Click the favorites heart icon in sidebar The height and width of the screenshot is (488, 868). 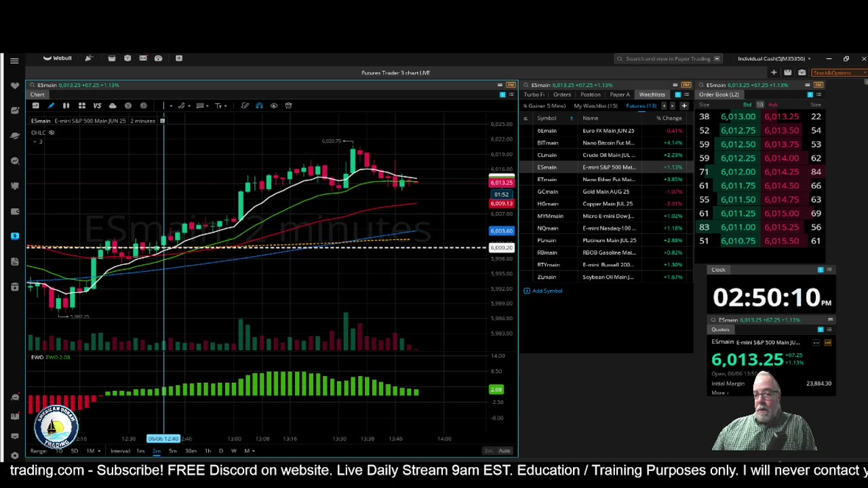(x=14, y=85)
